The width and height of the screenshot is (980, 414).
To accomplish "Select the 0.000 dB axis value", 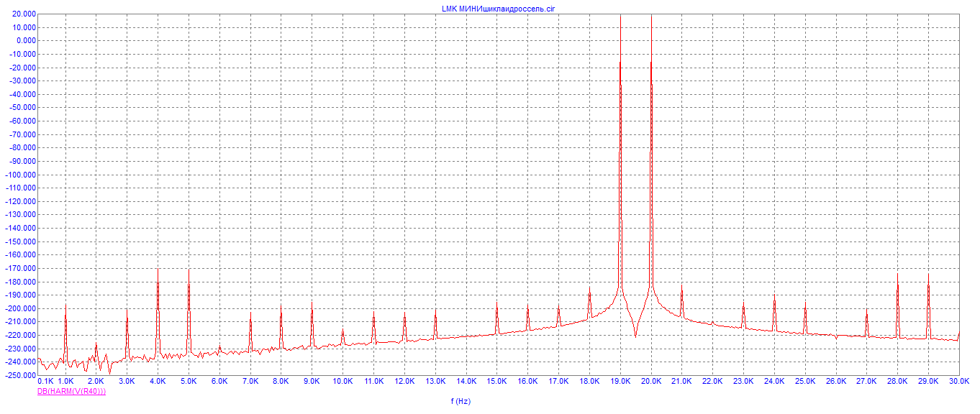I will [25, 41].
